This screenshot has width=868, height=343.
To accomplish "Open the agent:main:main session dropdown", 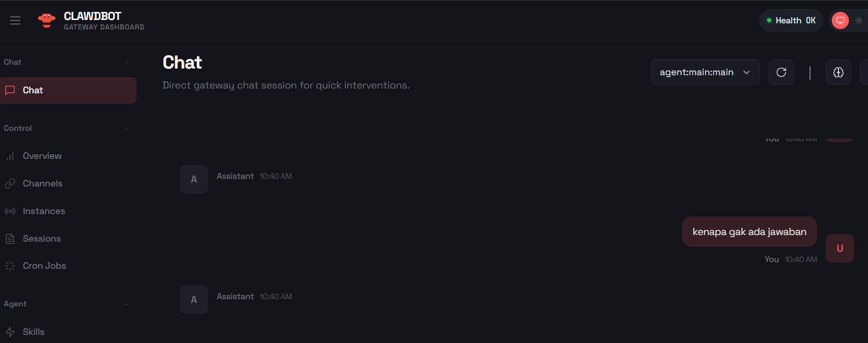I will click(x=705, y=72).
